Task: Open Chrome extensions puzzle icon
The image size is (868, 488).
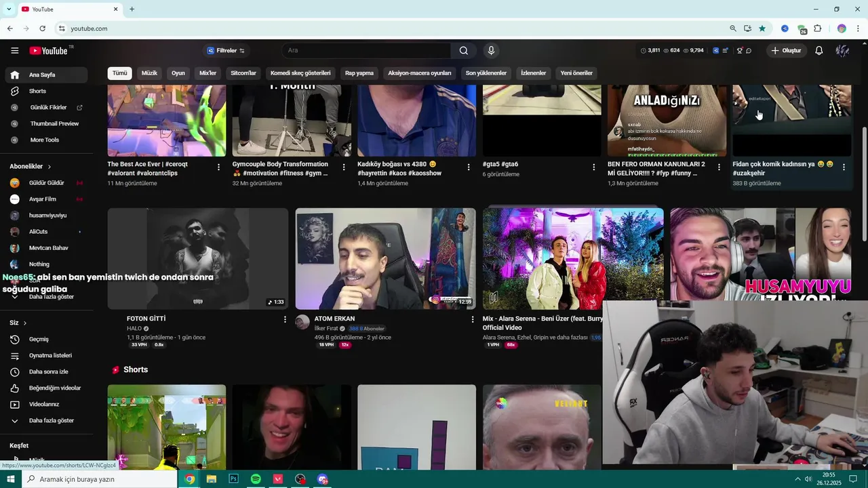Action: [x=818, y=28]
